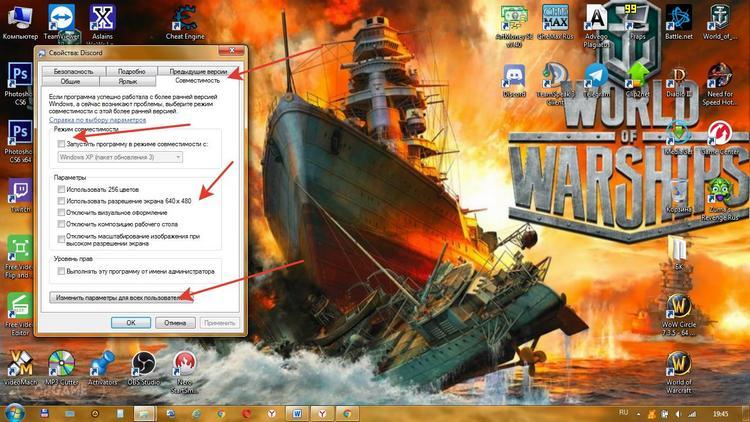Open the Windows Start menu
This screenshot has height=422, width=750.
coord(15,413)
